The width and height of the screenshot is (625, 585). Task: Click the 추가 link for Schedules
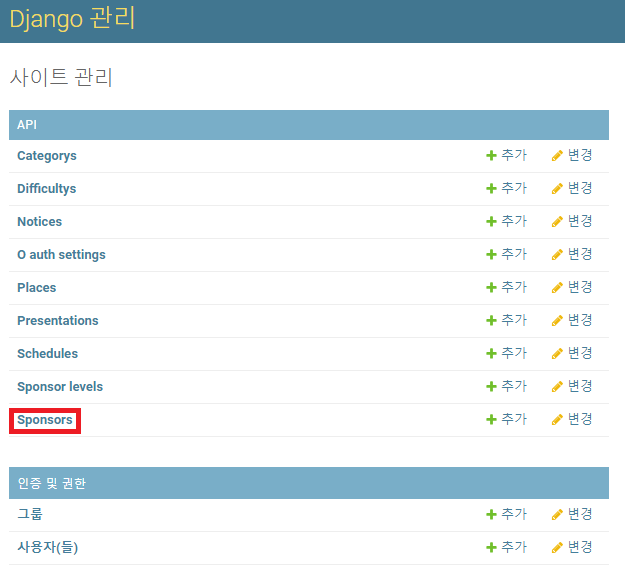(x=513, y=354)
